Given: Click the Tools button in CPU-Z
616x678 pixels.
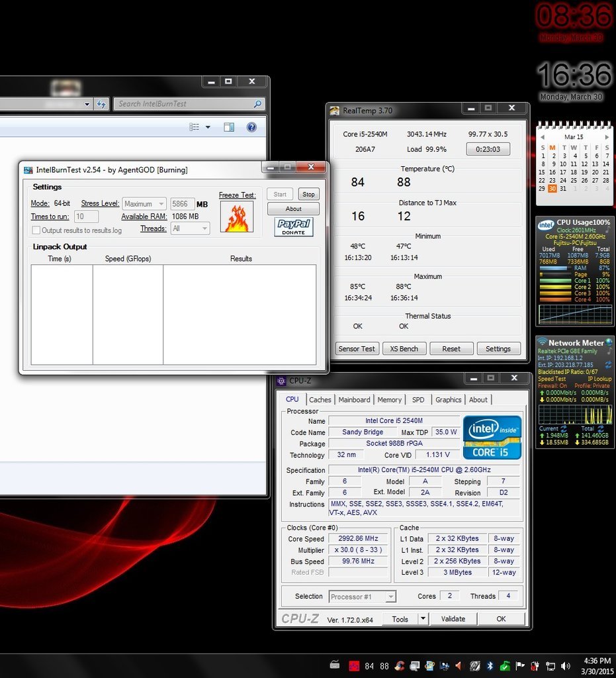Looking at the screenshot, I should pyautogui.click(x=400, y=619).
